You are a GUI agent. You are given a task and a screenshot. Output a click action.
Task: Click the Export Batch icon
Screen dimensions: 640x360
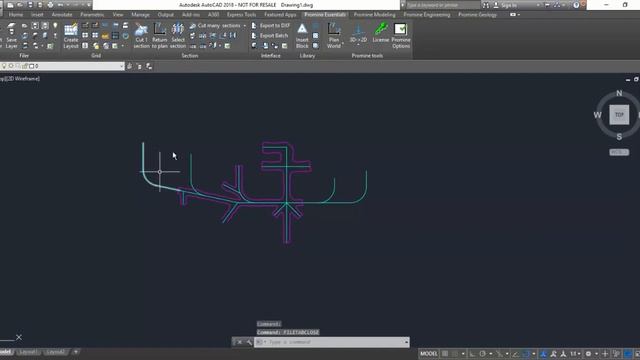pos(254,36)
